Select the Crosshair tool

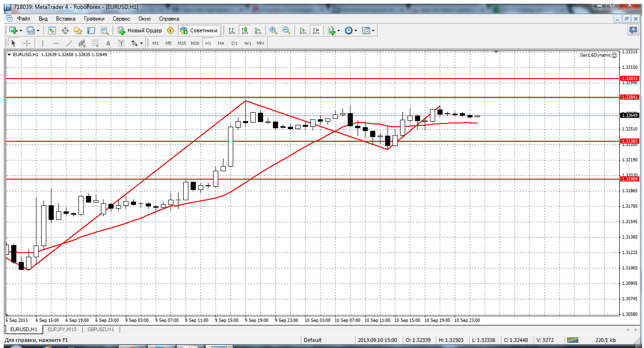pyautogui.click(x=27, y=43)
